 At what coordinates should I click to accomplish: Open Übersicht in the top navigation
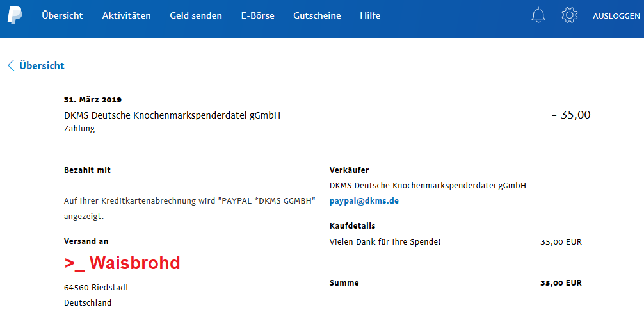pyautogui.click(x=62, y=15)
